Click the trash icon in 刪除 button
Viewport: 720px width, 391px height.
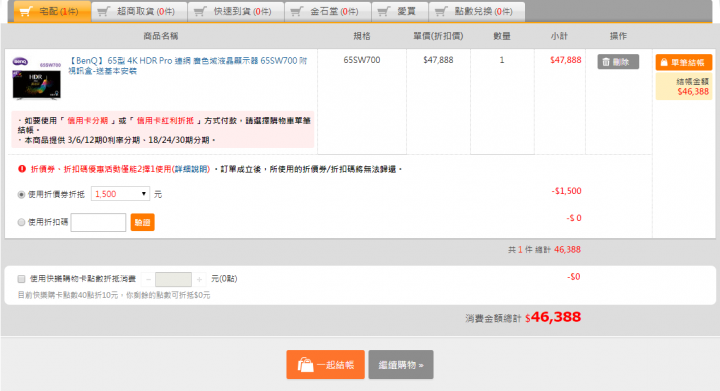pyautogui.click(x=606, y=62)
